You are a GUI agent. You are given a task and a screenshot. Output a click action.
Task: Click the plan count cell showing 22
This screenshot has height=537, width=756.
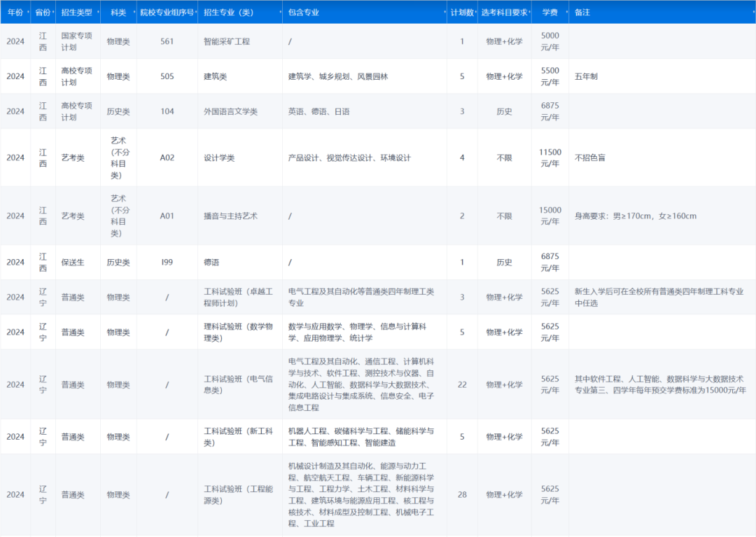coord(462,385)
